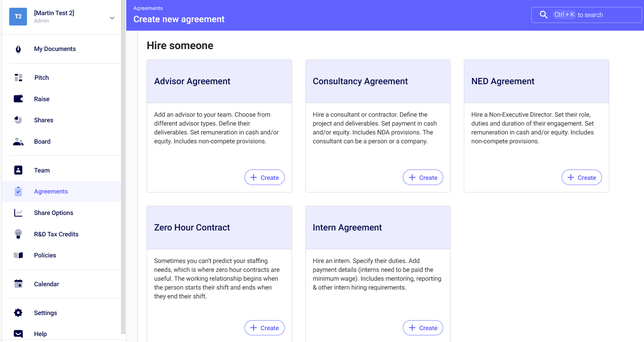The image size is (644, 342).
Task: Expand the Martin Test 2 account dropdown
Action: point(112,18)
